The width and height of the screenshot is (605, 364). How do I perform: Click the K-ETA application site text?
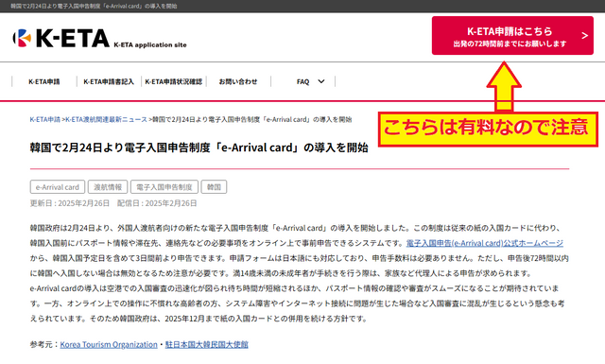tap(150, 44)
